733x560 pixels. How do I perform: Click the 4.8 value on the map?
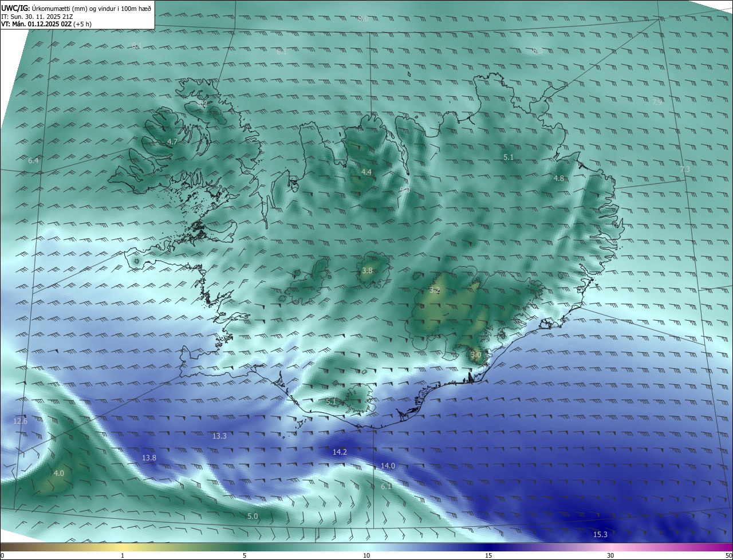[x=559, y=179]
